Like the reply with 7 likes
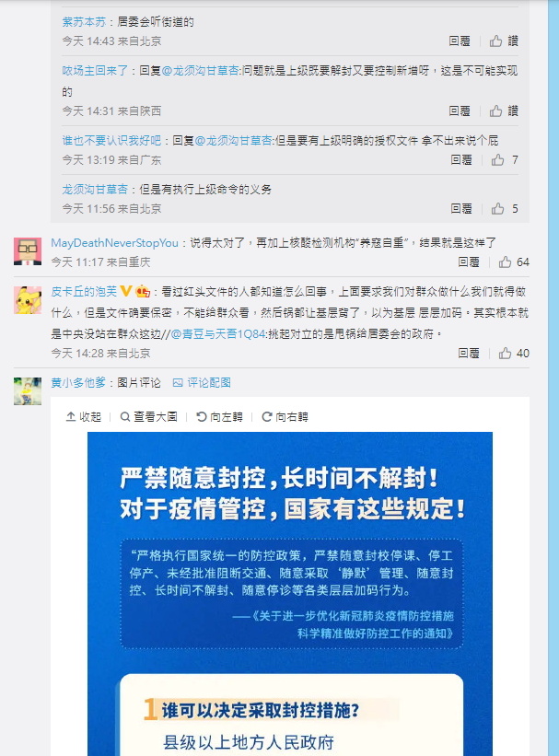 [x=505, y=159]
